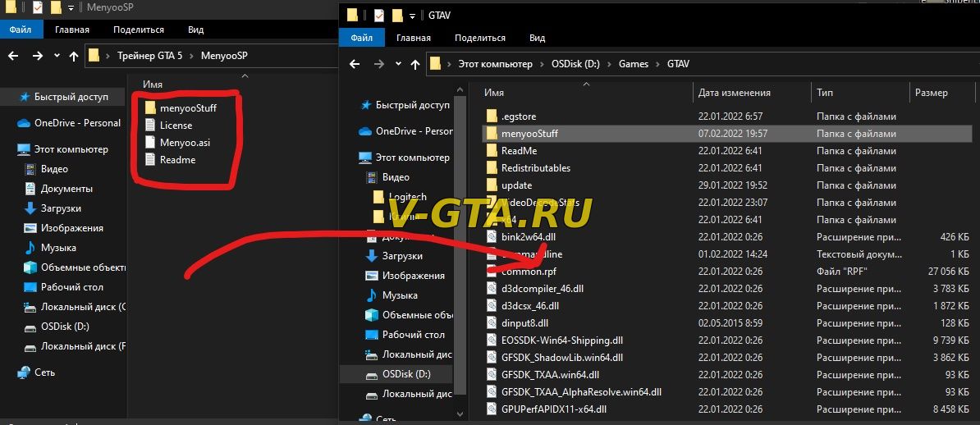Switch to Вид tab in MenyooSP window
This screenshot has height=425, width=980.
pyautogui.click(x=195, y=30)
